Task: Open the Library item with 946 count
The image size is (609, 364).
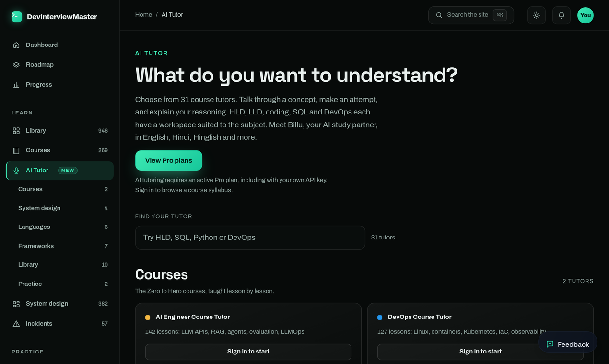Action: point(60,131)
